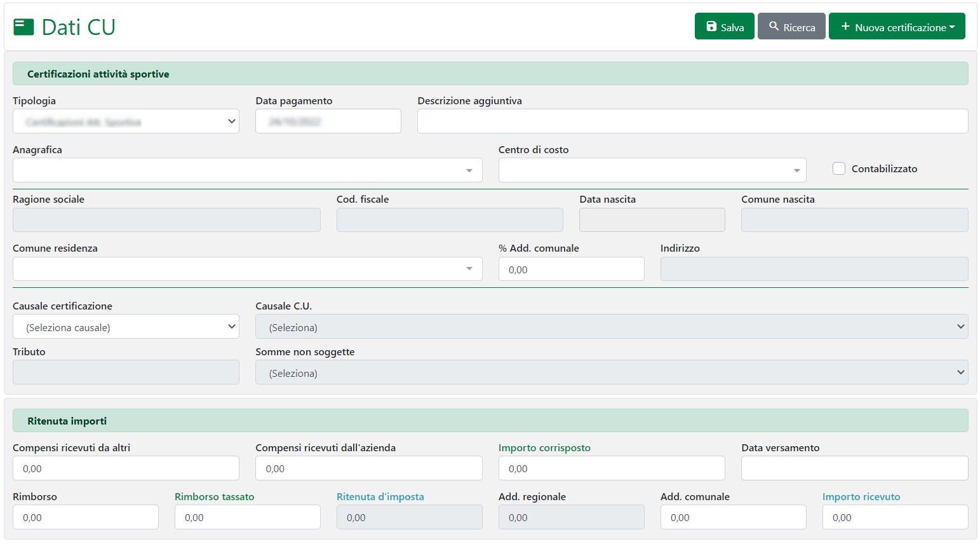Select the Importo corrisposto field

point(611,468)
